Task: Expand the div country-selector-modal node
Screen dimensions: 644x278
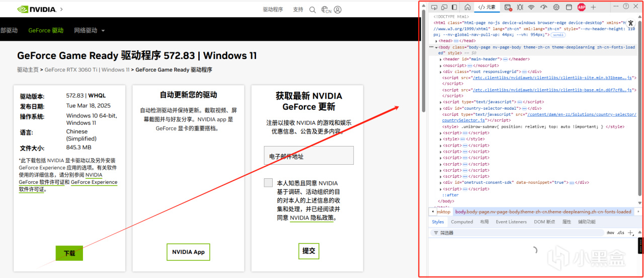Action: click(x=441, y=108)
